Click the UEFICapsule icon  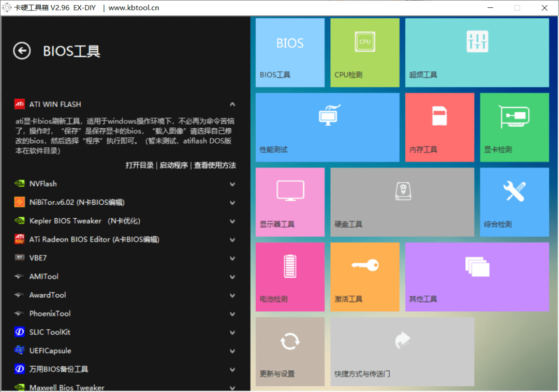coord(19,350)
